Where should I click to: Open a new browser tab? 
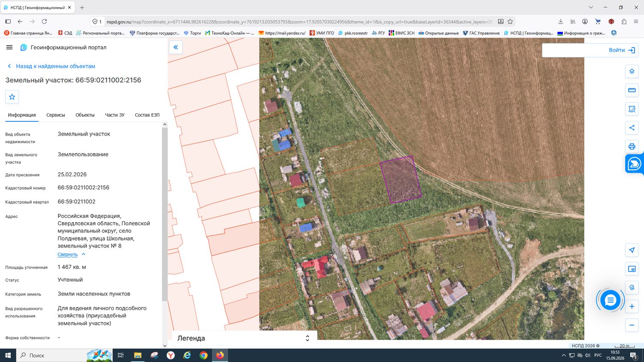(x=82, y=7)
